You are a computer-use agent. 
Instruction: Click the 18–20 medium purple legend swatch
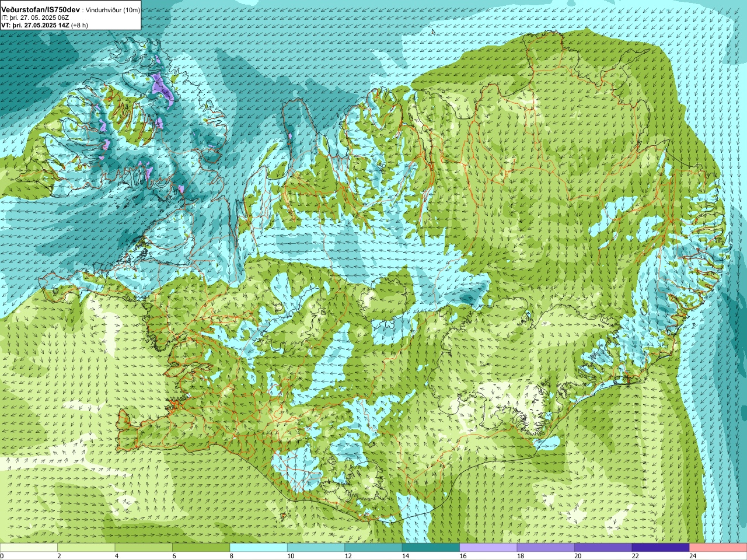[546, 548]
